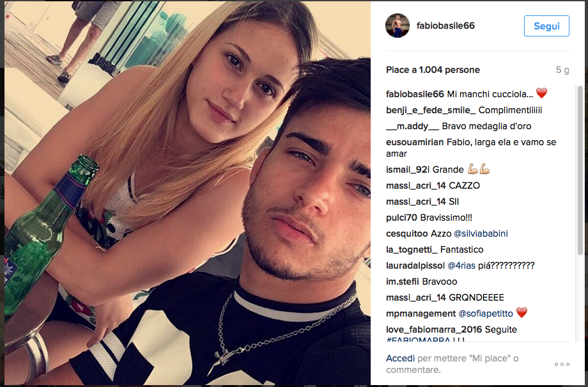Open love_fabiomarra_2016 commenter profile
Viewport: 588px width, 387px height.
click(434, 329)
